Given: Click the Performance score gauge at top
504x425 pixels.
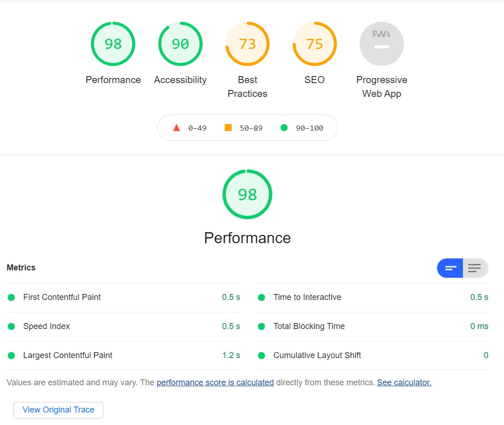Looking at the screenshot, I should 113,44.
